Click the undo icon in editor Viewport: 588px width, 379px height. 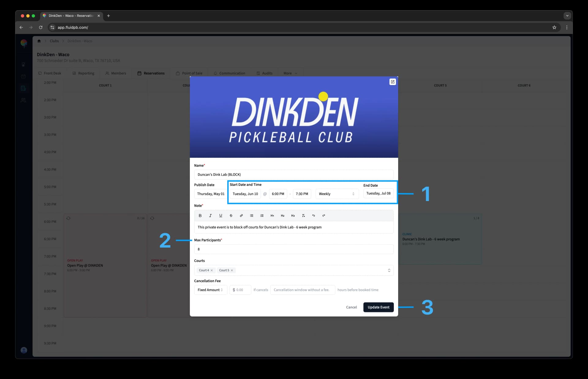(313, 216)
